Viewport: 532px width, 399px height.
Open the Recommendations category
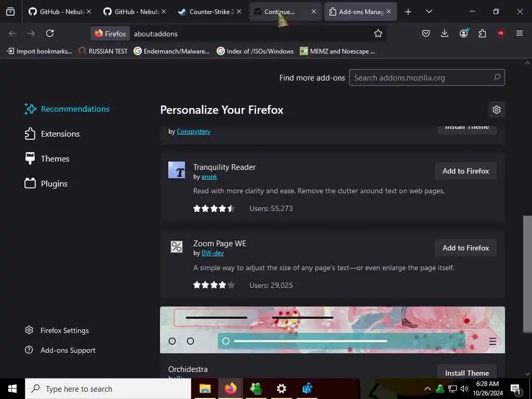pos(67,109)
